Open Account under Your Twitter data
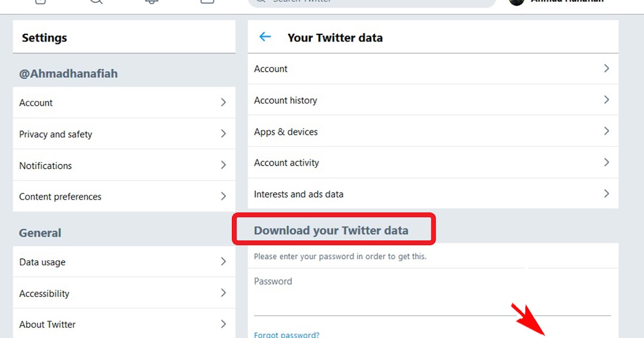Viewport: 644px width, 338px height. click(433, 69)
